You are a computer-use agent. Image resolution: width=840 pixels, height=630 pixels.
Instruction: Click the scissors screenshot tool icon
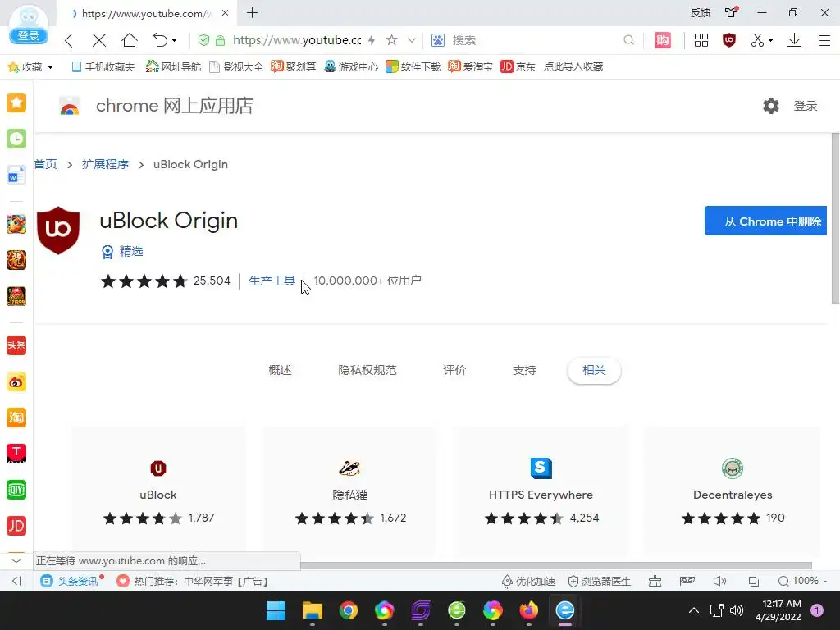pyautogui.click(x=757, y=40)
